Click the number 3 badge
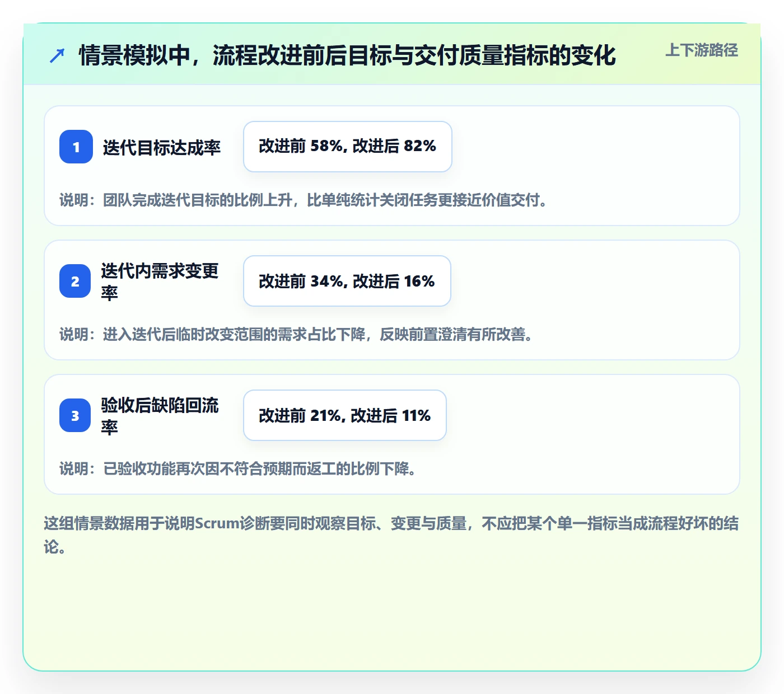Screen dimensions: 784x694 pos(75,415)
